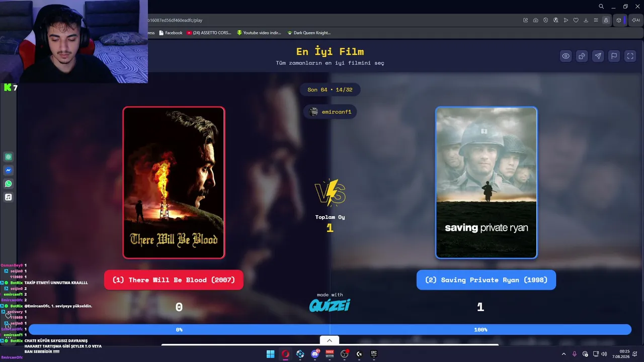Image resolution: width=644 pixels, height=362 pixels.
Task: Open Voicemeeter from the taskbar
Action: [330, 354]
